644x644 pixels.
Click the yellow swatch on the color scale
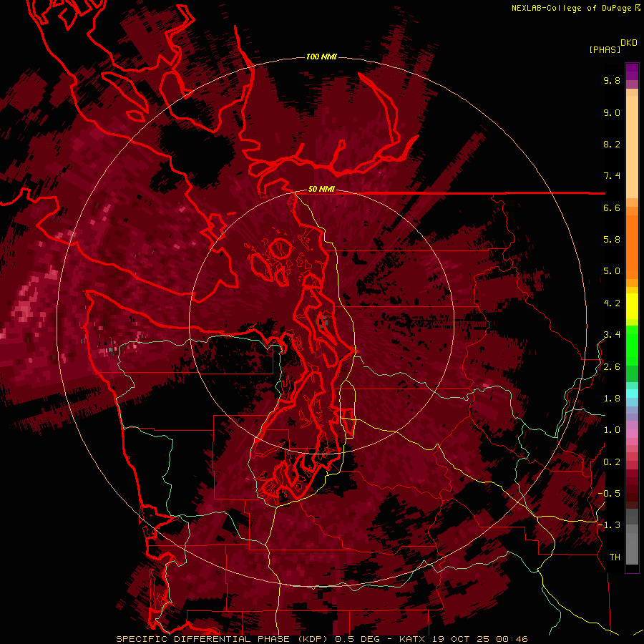[x=632, y=306]
